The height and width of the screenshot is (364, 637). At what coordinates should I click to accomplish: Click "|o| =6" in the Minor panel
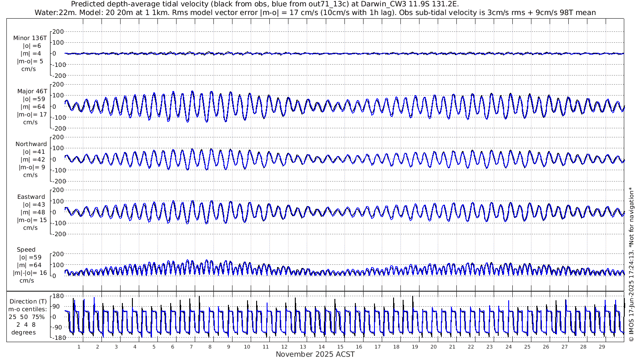[x=32, y=46]
